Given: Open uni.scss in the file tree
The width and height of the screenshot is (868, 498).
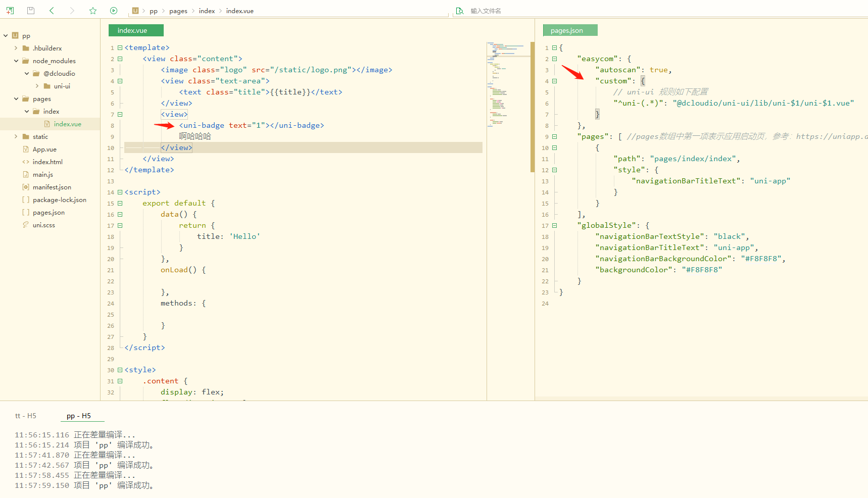Looking at the screenshot, I should pos(44,225).
